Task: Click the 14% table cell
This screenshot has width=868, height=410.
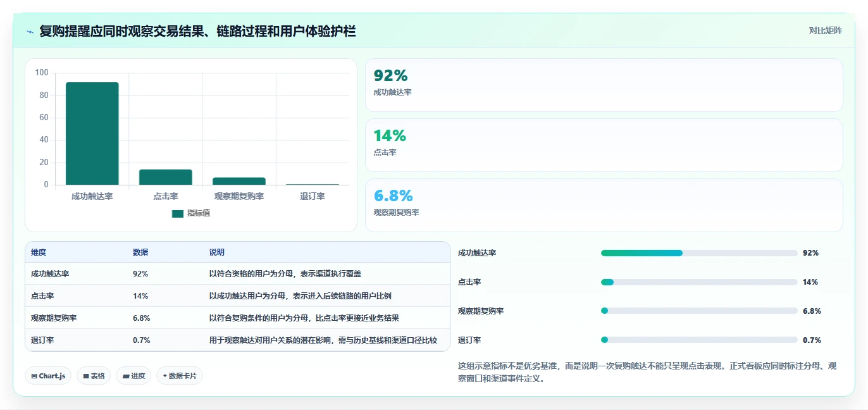Action: (x=140, y=296)
